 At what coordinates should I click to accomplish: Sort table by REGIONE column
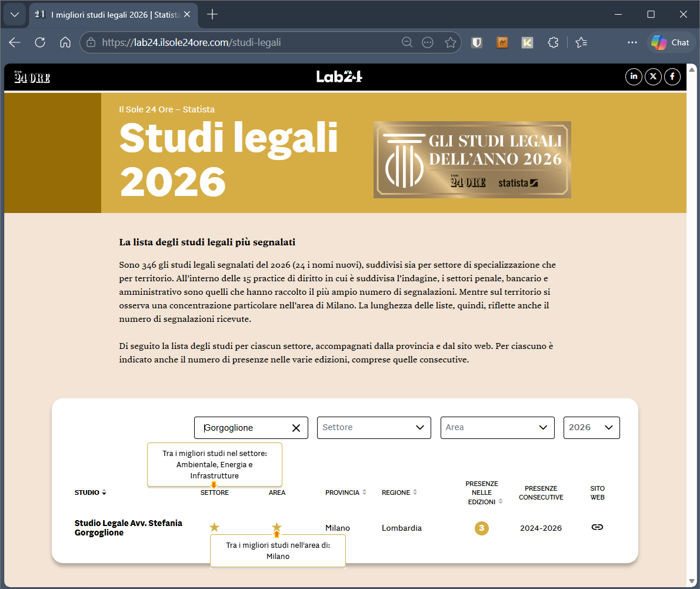point(399,493)
